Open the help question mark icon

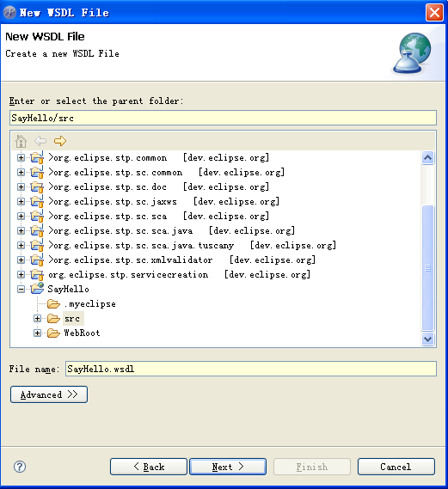click(20, 467)
